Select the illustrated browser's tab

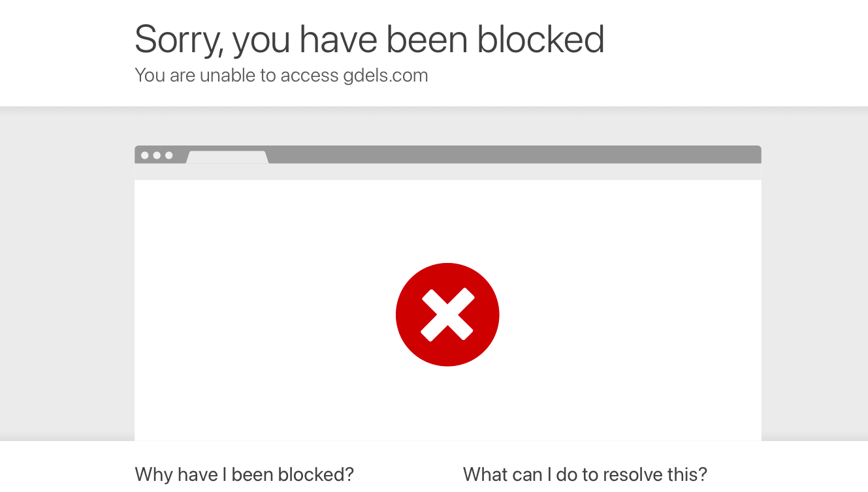click(227, 157)
